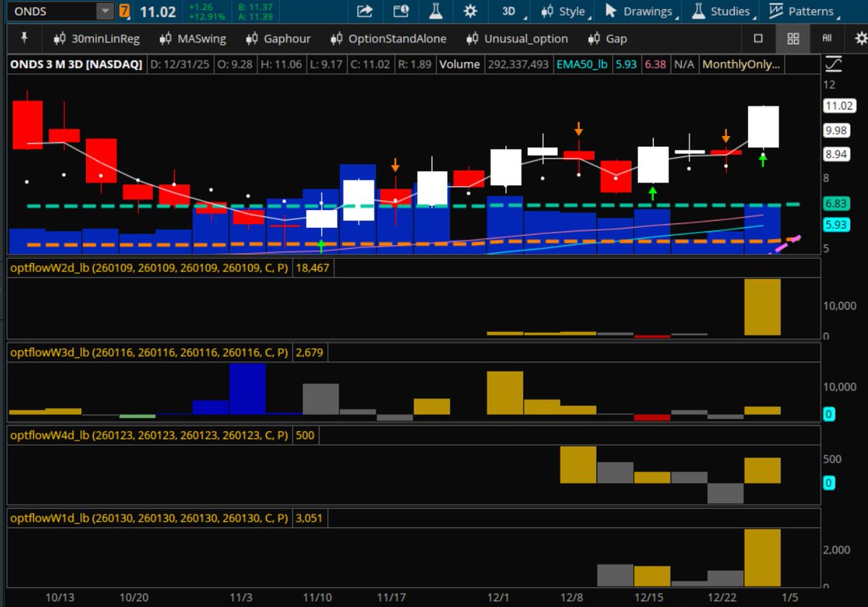Click the 5.93 cyan price bubble
868x607 pixels.
pos(837,225)
